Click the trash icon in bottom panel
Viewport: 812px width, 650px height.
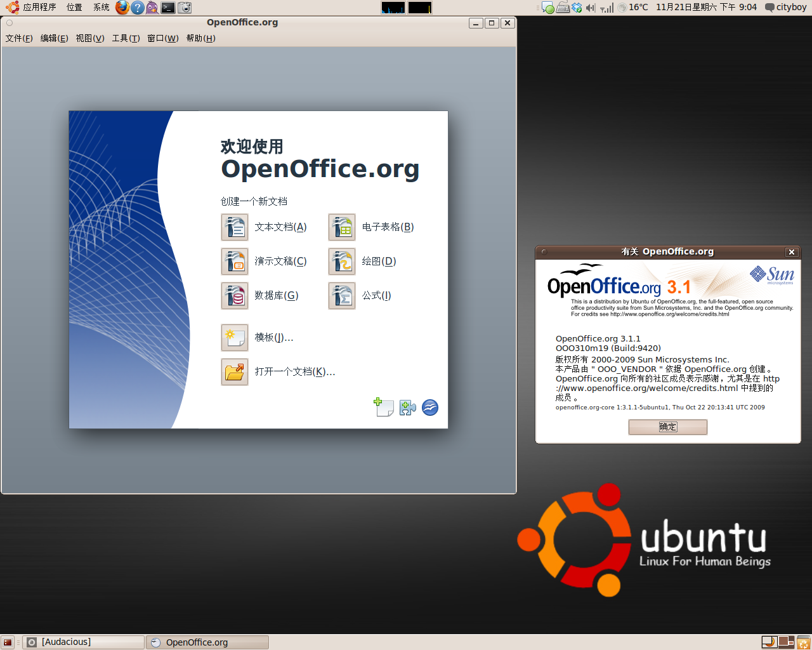803,642
